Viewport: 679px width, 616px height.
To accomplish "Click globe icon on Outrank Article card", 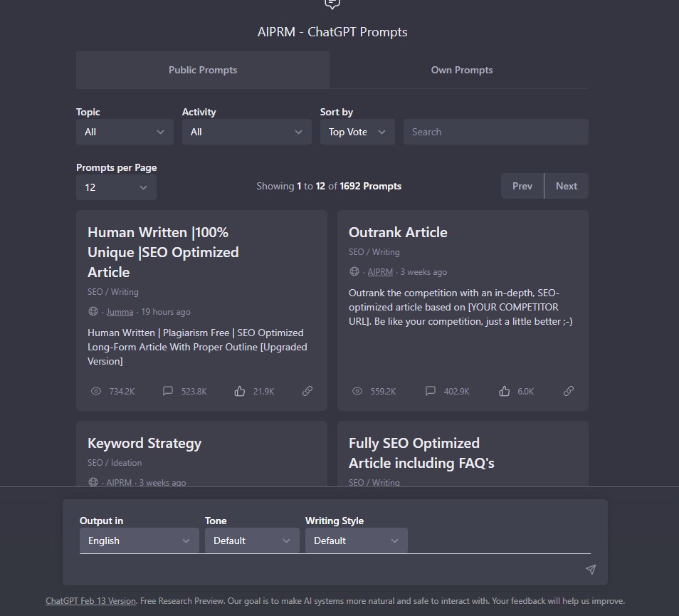I will tap(354, 271).
